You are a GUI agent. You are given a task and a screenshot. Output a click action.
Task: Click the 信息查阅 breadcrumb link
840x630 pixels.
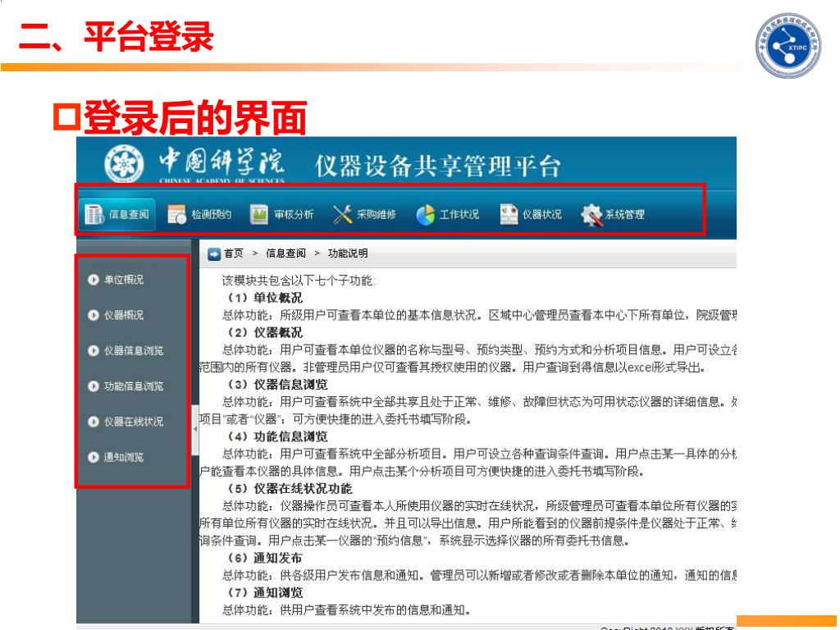coord(285,253)
